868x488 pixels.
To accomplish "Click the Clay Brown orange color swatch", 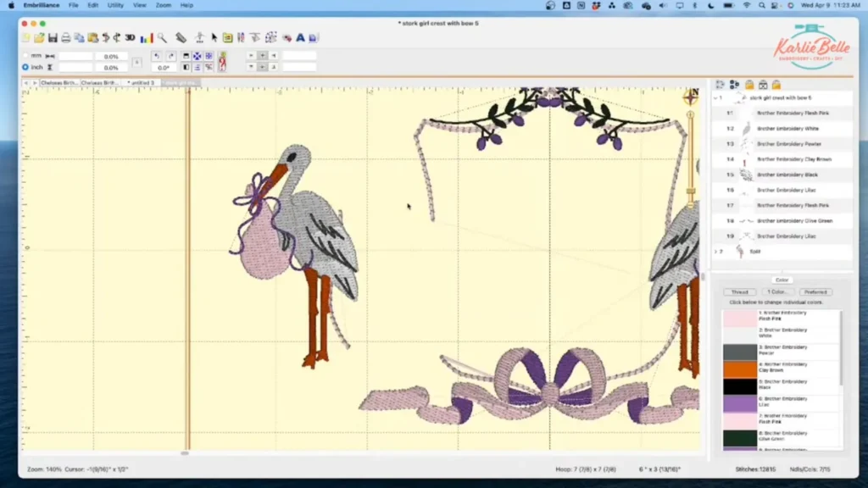I will click(739, 369).
